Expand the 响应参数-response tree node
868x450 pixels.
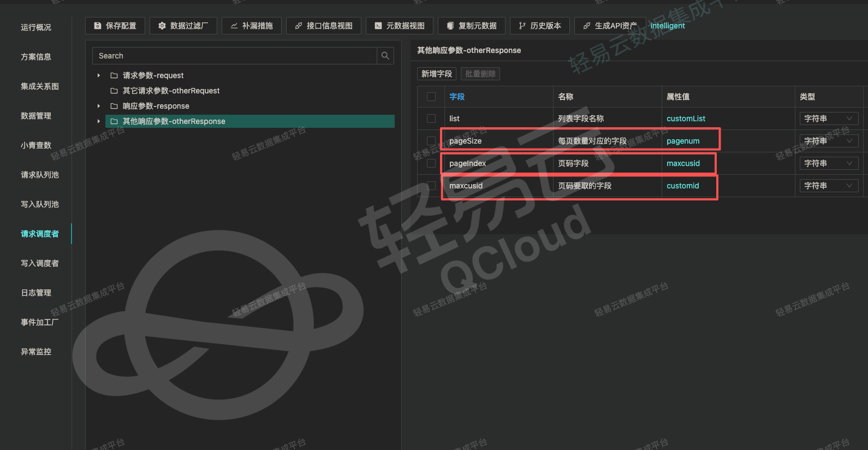click(99, 106)
